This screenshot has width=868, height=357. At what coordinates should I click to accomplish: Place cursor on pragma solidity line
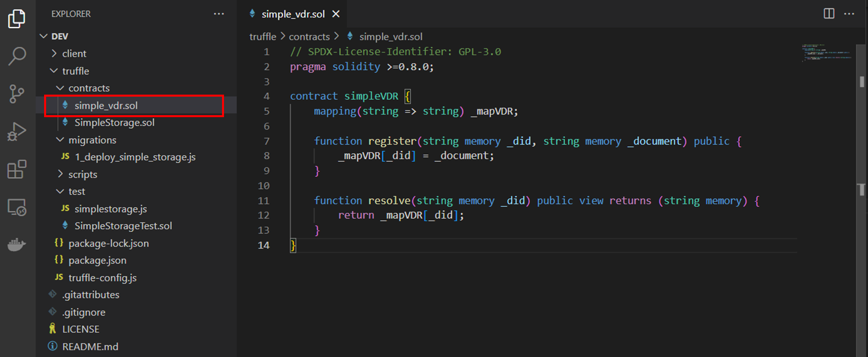[x=362, y=67]
